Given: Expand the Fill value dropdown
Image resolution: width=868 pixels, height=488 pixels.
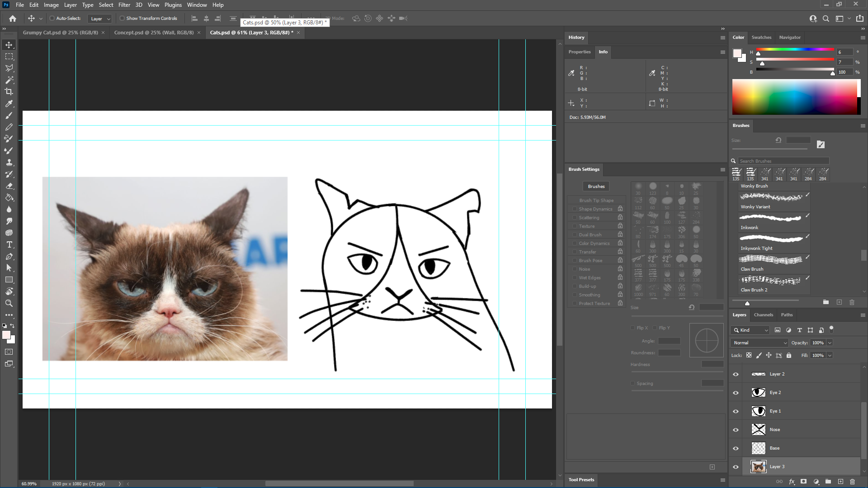Looking at the screenshot, I should click(x=830, y=356).
